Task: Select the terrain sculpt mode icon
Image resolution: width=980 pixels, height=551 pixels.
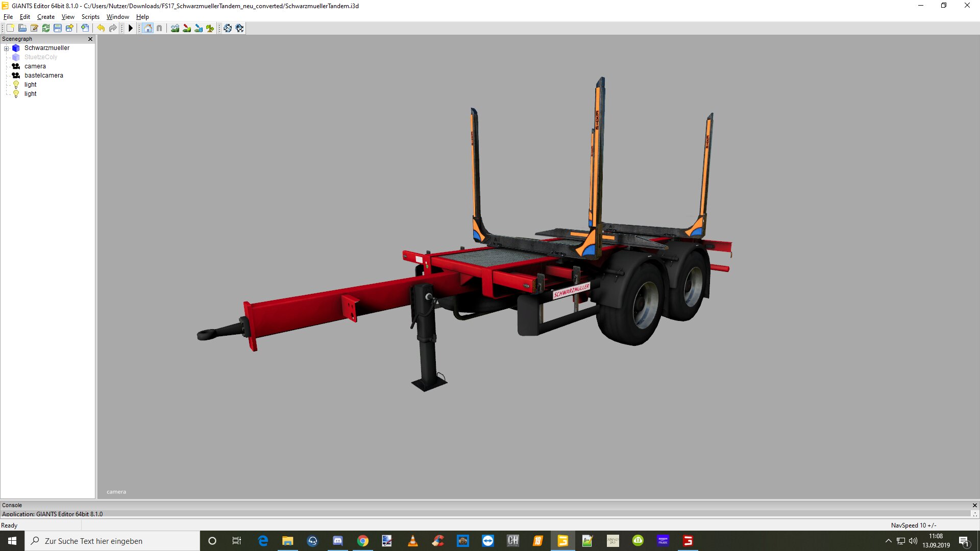Action: tap(175, 28)
